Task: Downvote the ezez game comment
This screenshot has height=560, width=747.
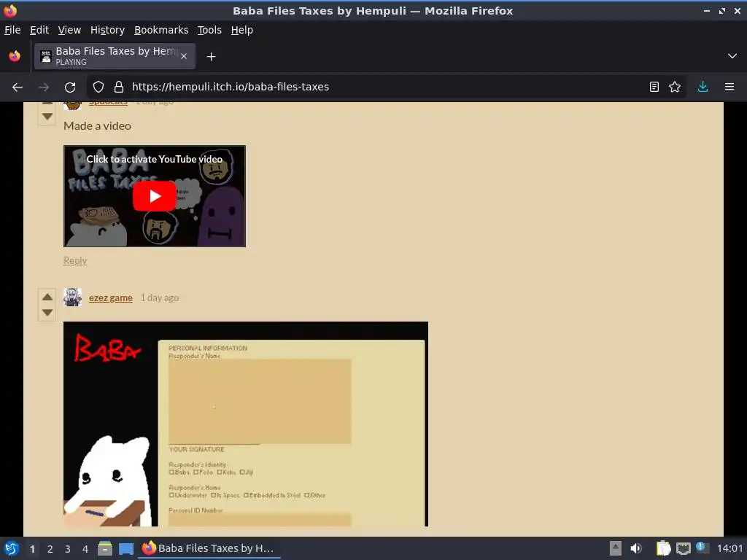Action: tap(47, 312)
